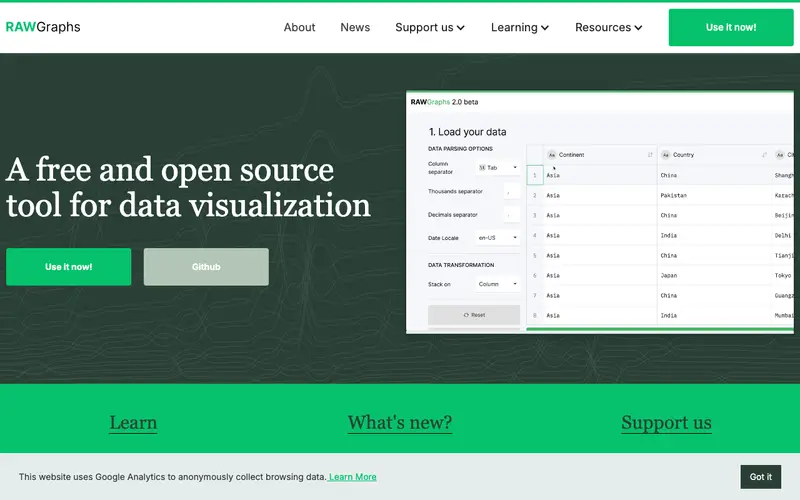This screenshot has height=500, width=800.
Task: Open the Date Locale en-US dropdown
Action: click(497, 238)
